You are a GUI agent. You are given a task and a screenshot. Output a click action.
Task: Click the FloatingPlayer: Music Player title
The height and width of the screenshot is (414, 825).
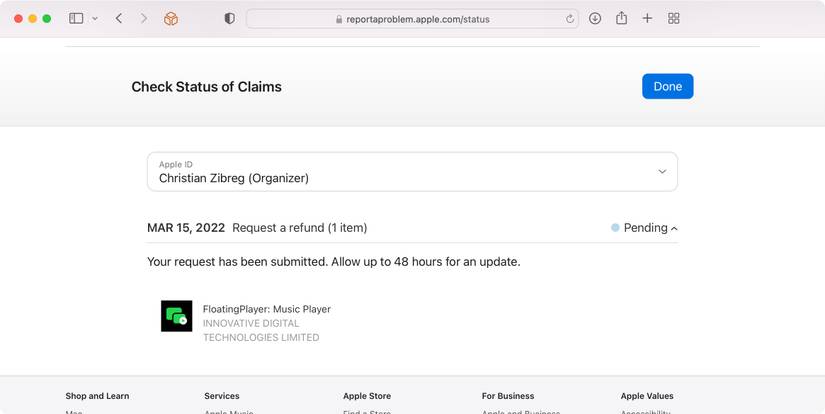(266, 309)
